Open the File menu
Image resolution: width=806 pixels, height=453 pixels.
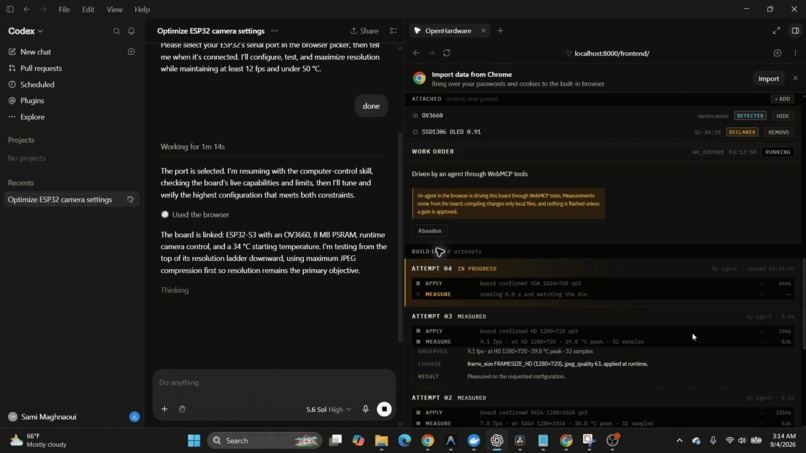(64, 9)
